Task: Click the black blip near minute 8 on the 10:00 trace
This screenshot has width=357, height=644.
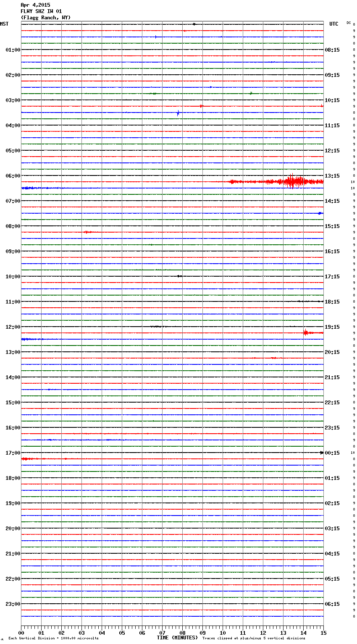Action: point(179,276)
